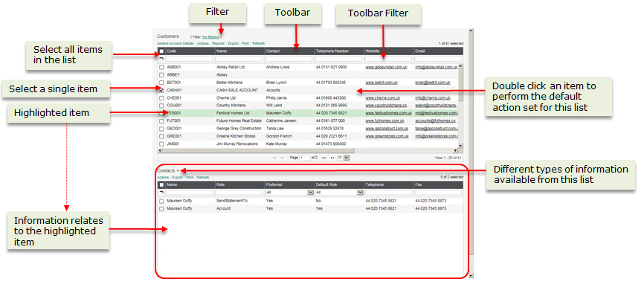Expand the Contacts list type dropdown
This screenshot has width=644, height=299.
click(178, 171)
